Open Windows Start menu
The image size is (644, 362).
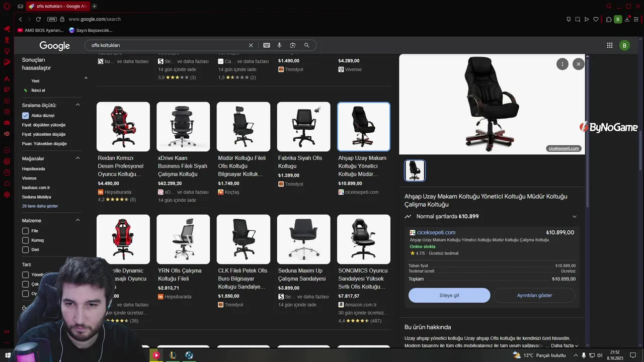tap(8, 355)
